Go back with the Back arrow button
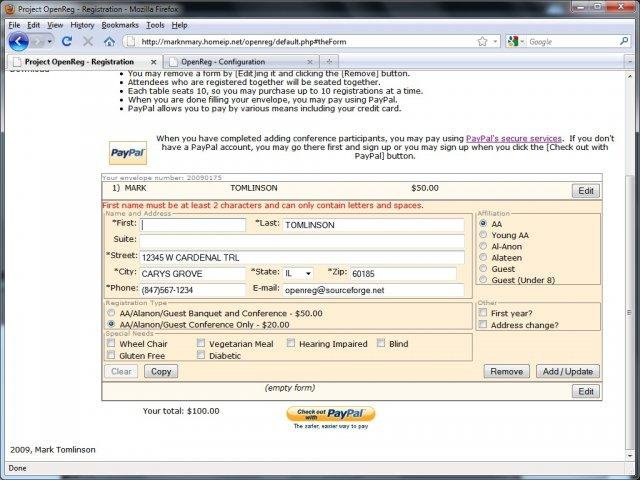This screenshot has width=640, height=480. tap(18, 42)
